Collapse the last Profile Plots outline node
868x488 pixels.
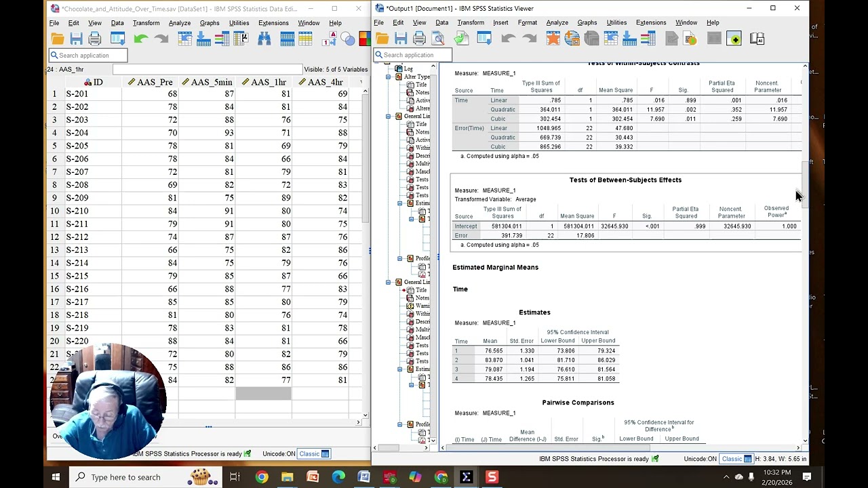399,424
